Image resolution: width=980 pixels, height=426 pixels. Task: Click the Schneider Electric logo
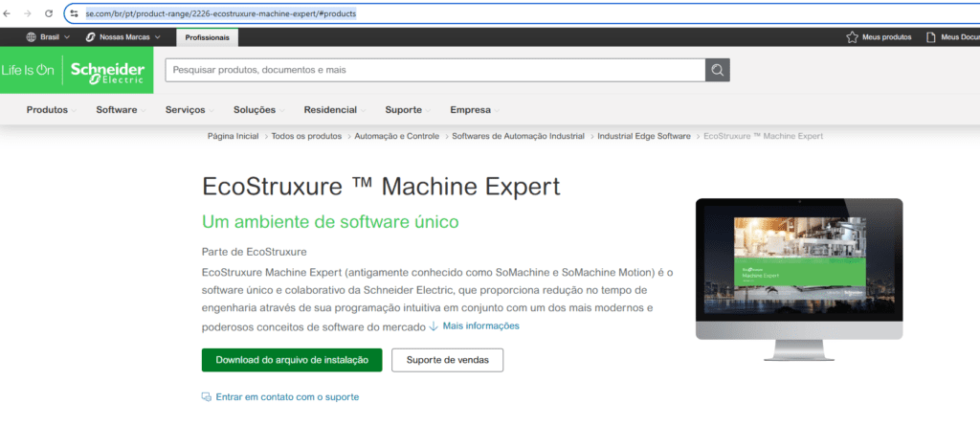(107, 72)
